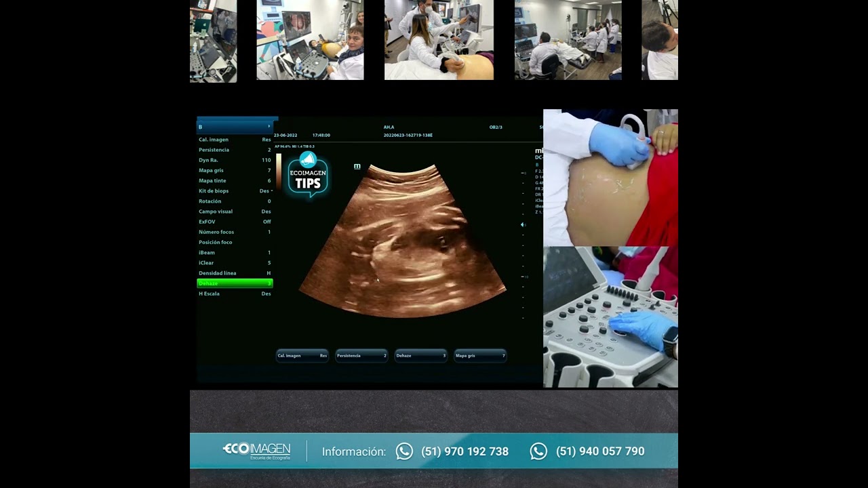Click the AH,A patient name text
The image size is (868, 488).
point(389,127)
